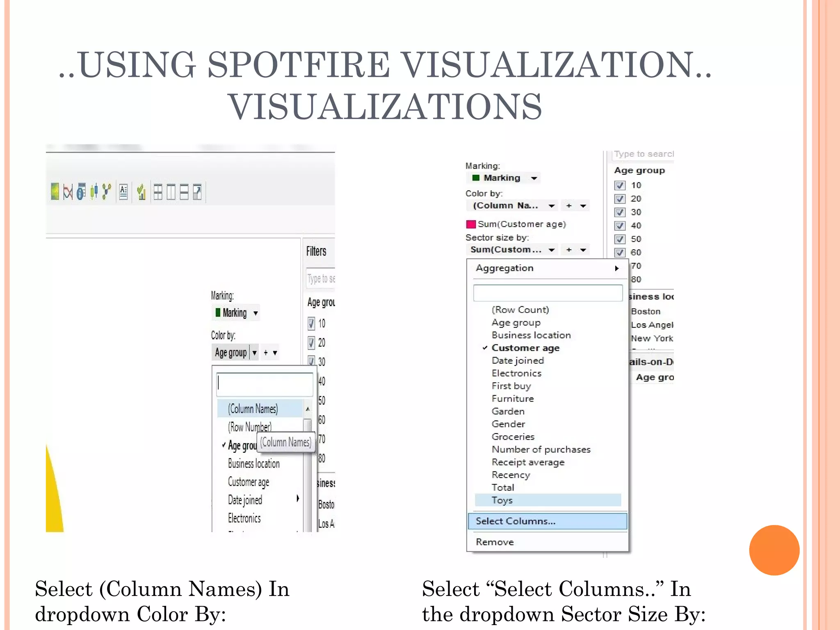Screen dimensions: 840x630
Task: Select highlighted Toys column entry
Action: point(548,500)
